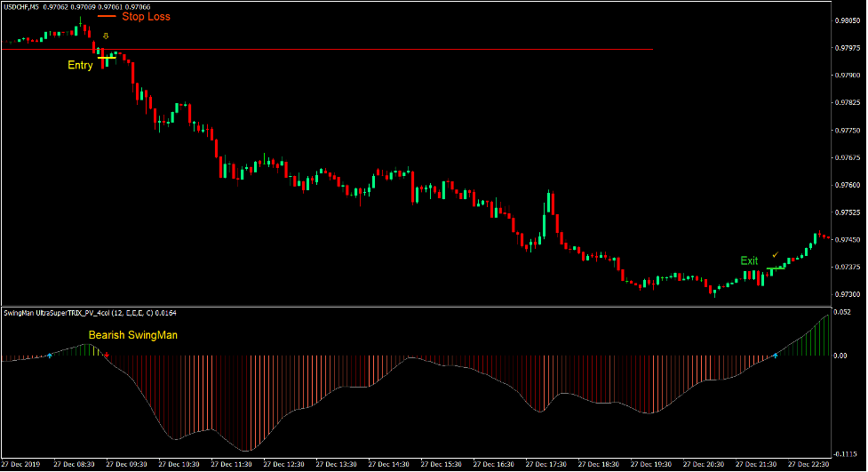Viewport: 868px width, 472px height.
Task: Select the yellow Entry line marker
Action: point(107,57)
